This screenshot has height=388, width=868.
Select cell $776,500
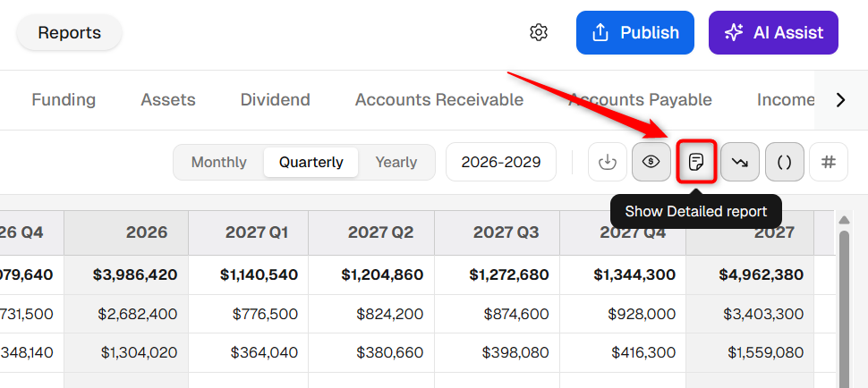coord(249,314)
